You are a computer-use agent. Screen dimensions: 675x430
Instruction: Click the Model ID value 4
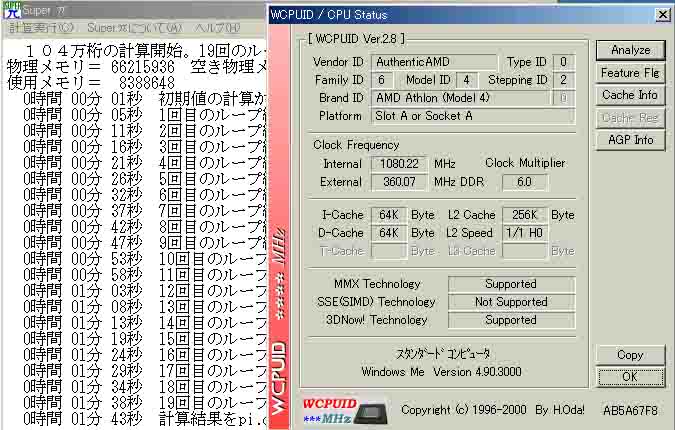(467, 80)
